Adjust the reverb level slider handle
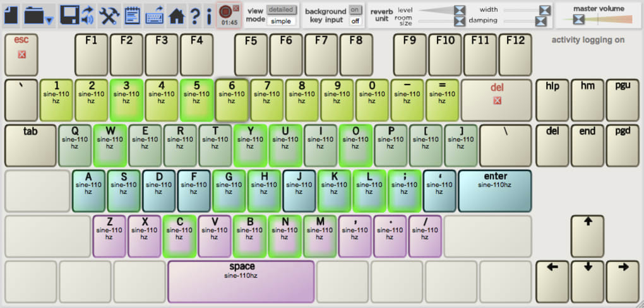 (460, 10)
